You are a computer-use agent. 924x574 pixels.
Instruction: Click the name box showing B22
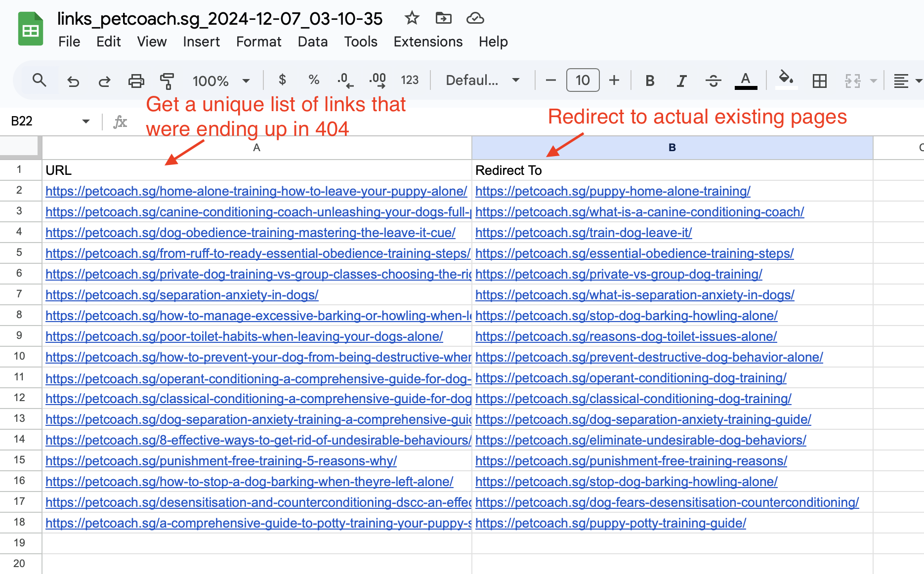42,121
